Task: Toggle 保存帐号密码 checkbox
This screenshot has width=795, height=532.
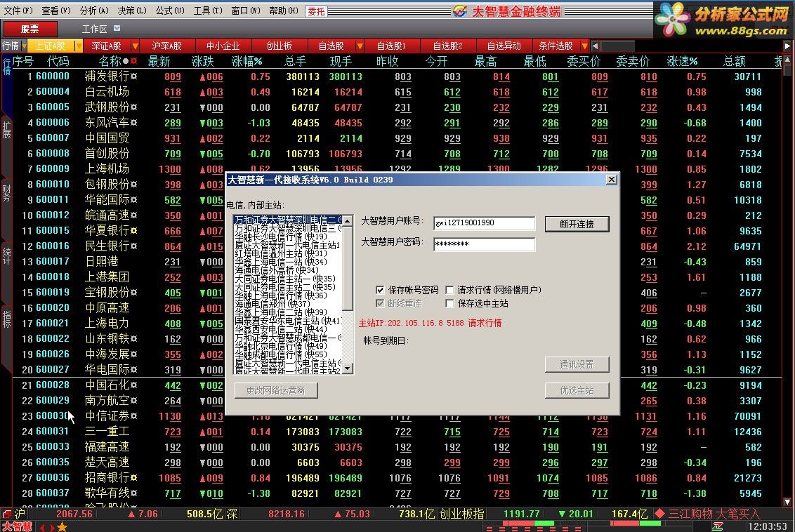Action: click(x=380, y=290)
